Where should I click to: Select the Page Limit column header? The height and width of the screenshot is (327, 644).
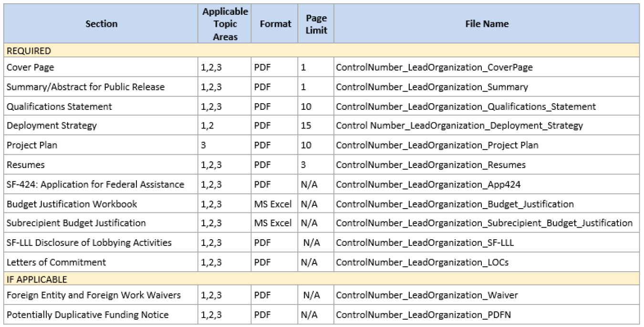316,24
